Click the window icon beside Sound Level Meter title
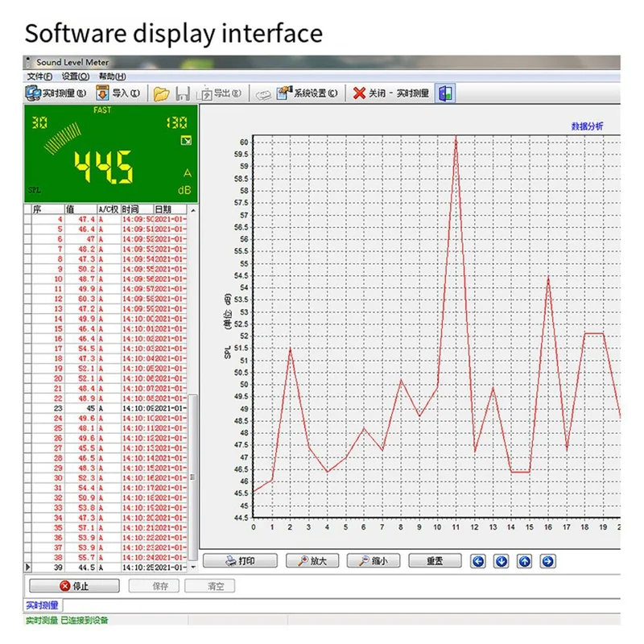The image size is (644, 644). pyautogui.click(x=28, y=62)
